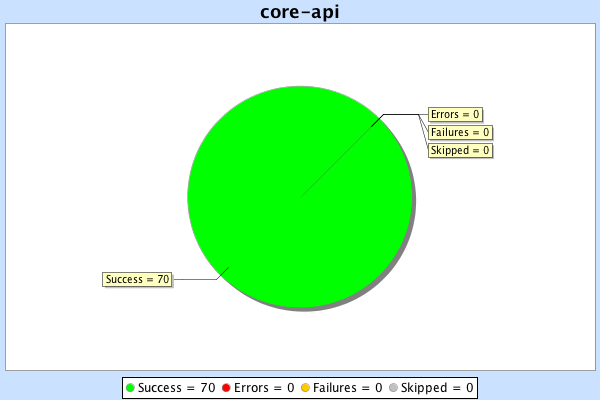Select the 'Errors = 0' pie label

(x=455, y=114)
